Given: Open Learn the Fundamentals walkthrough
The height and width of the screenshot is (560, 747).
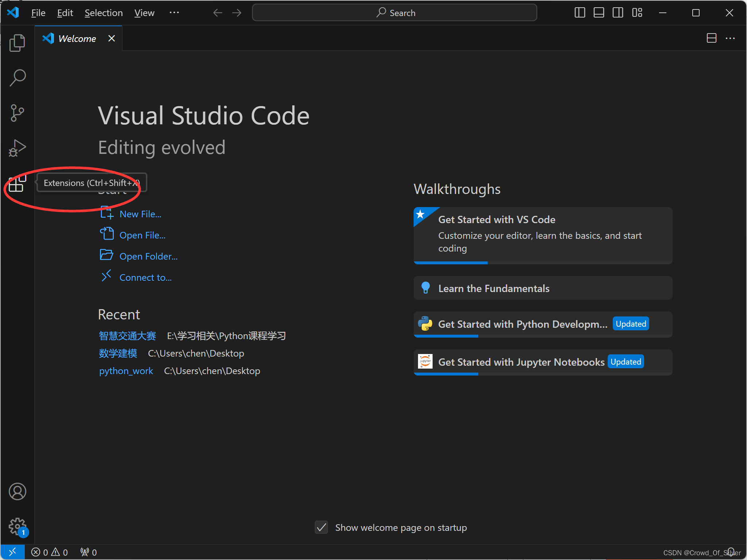Looking at the screenshot, I should [543, 288].
